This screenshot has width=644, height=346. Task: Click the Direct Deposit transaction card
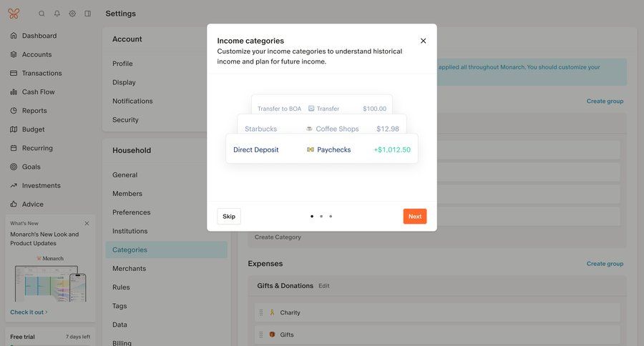coord(321,149)
